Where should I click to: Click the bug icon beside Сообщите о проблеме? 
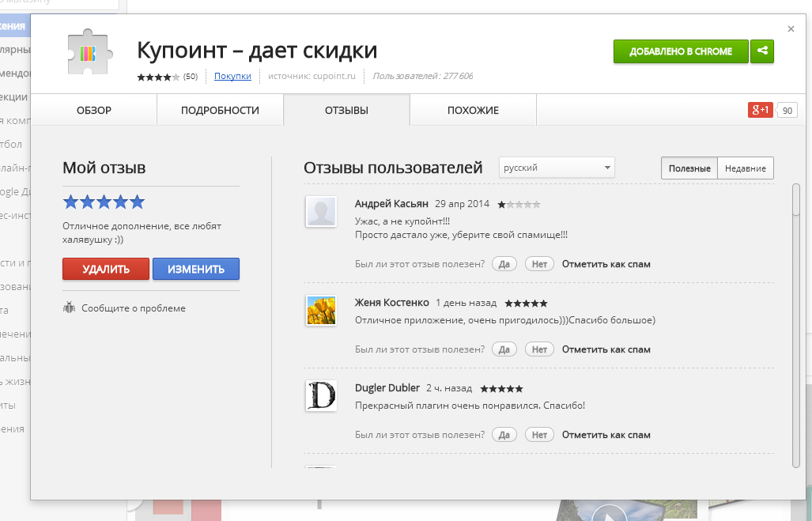pos(69,308)
